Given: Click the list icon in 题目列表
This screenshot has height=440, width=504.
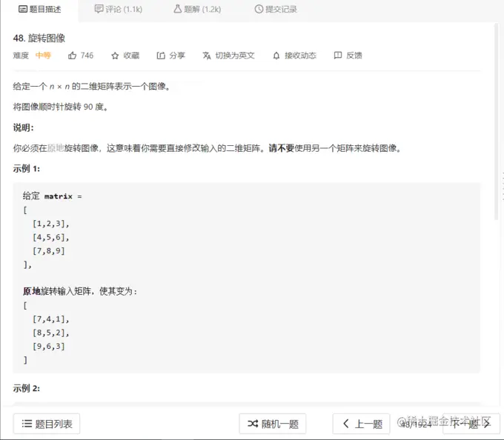Looking at the screenshot, I should tap(27, 424).
